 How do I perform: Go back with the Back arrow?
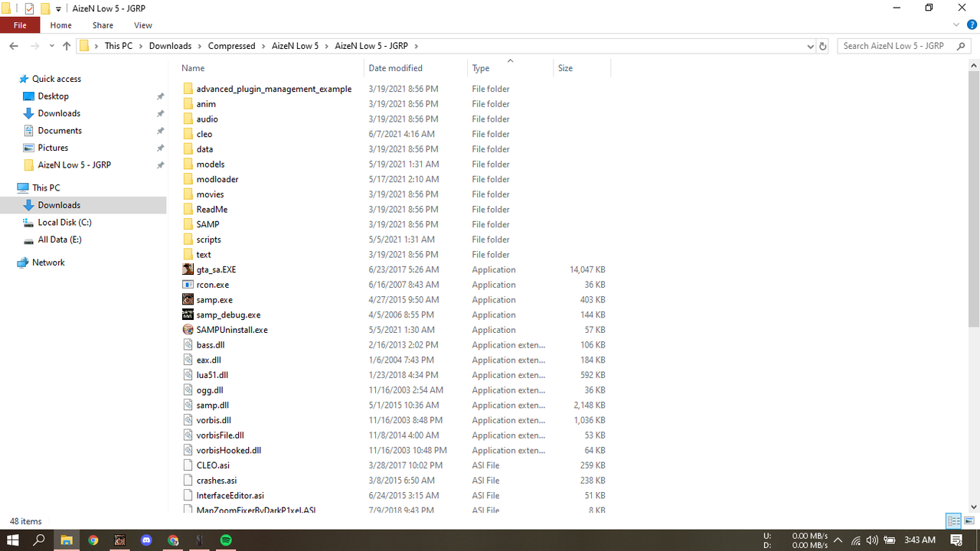point(14,46)
